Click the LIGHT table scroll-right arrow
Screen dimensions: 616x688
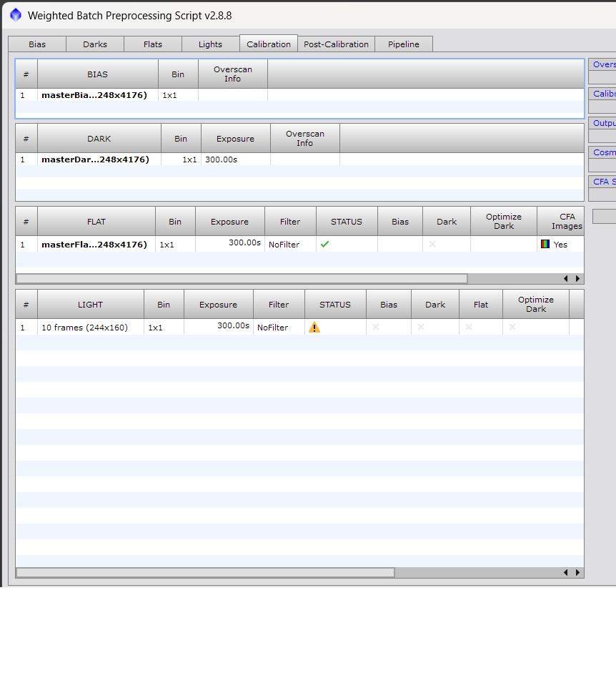tap(578, 572)
